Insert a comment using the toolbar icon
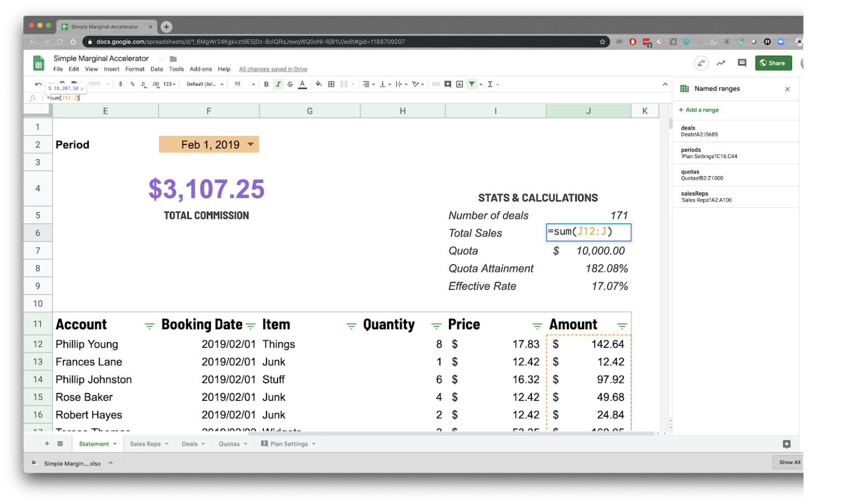This screenshot has width=846, height=504. click(x=448, y=84)
